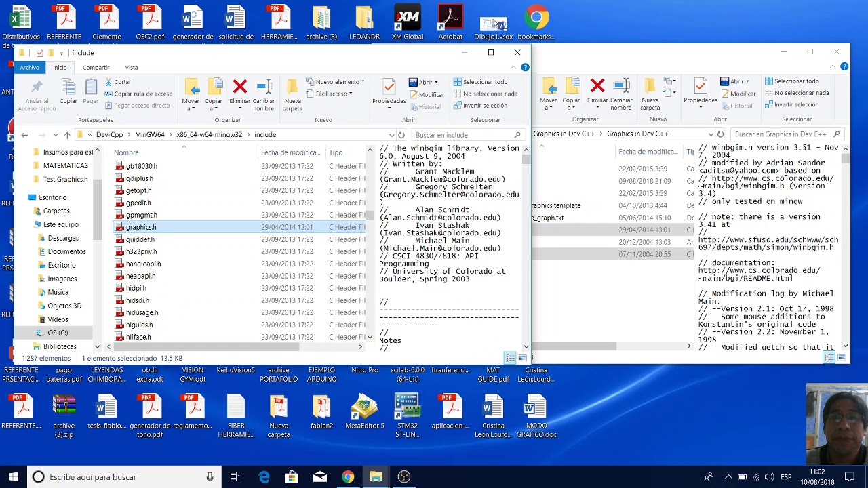This screenshot has width=868, height=488.
Task: Click Mover a icon in include window
Action: point(191,87)
